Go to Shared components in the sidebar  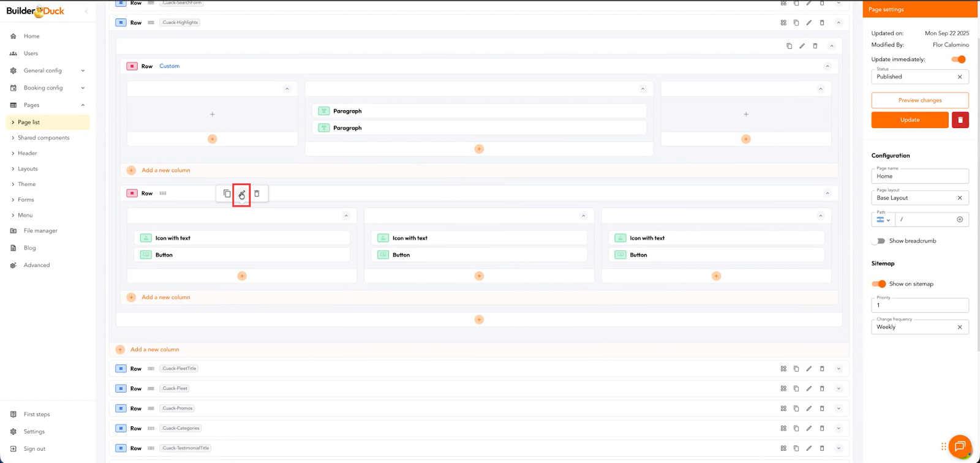click(43, 138)
